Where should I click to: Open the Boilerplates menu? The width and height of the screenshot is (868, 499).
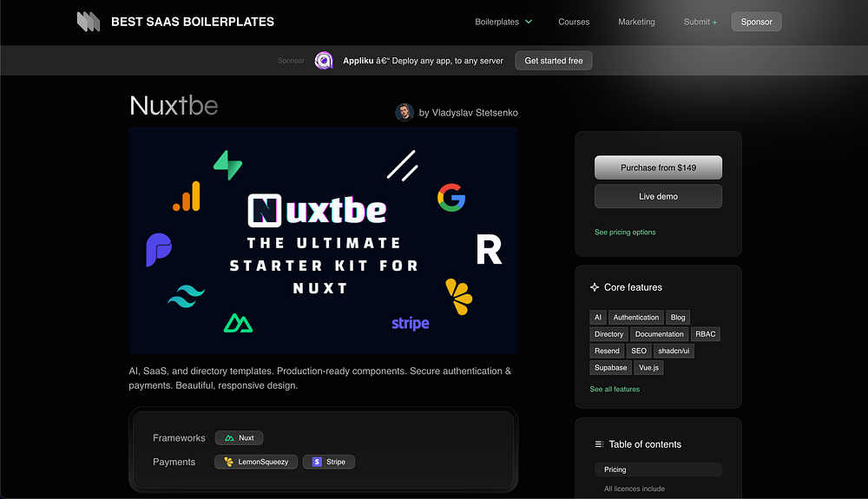503,22
